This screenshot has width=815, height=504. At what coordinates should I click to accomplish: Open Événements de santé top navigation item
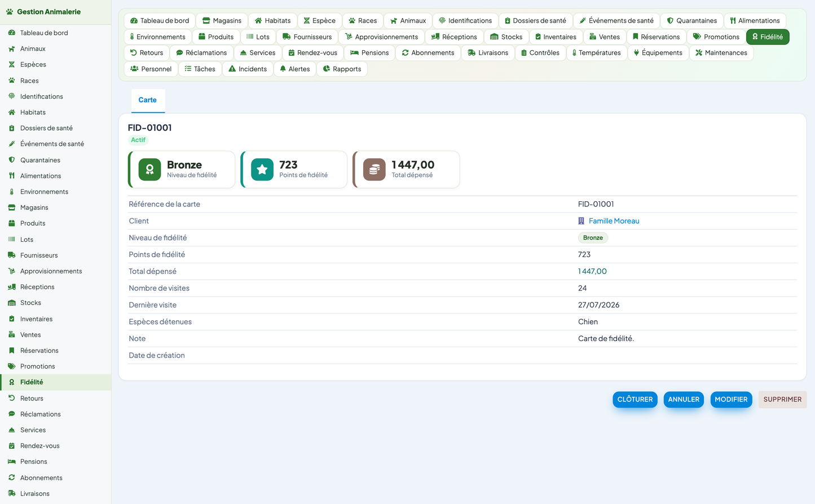click(616, 21)
